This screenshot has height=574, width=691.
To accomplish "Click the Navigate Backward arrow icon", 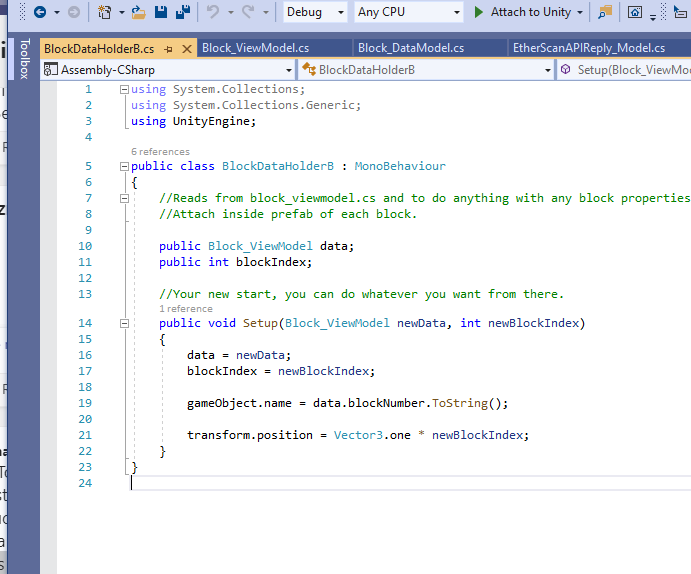I will tap(40, 12).
